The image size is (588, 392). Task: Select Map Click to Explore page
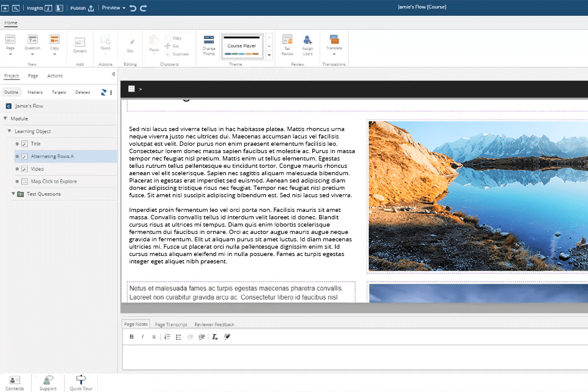coord(54,181)
